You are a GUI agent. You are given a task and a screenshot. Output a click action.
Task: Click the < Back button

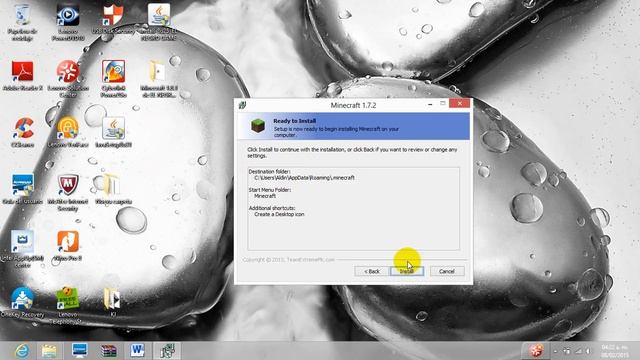coord(371,271)
